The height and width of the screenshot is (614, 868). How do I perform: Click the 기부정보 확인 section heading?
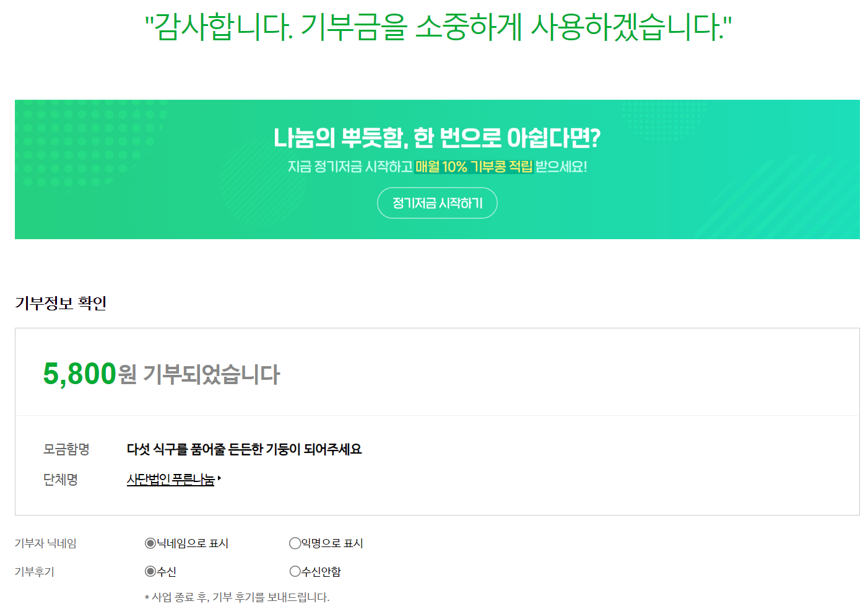pos(61,303)
